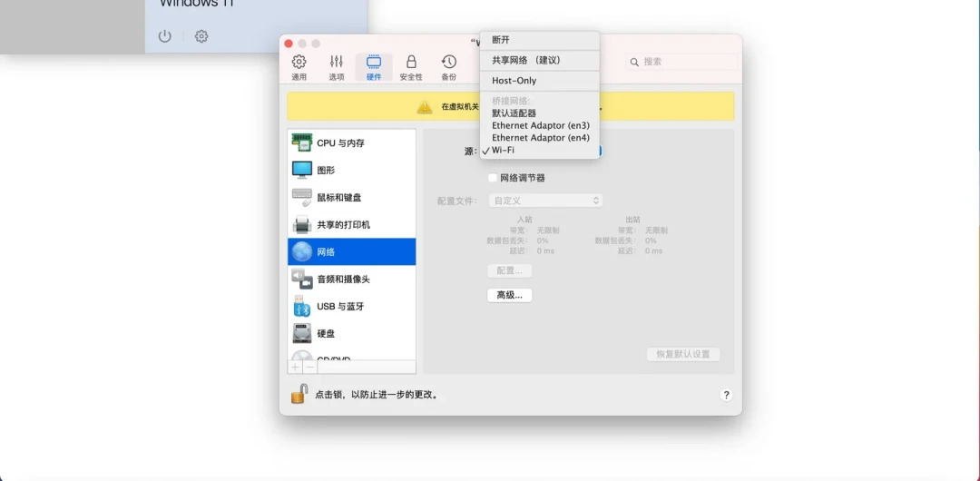The image size is (980, 481).
Task: Click the network globe icon
Action: point(302,251)
